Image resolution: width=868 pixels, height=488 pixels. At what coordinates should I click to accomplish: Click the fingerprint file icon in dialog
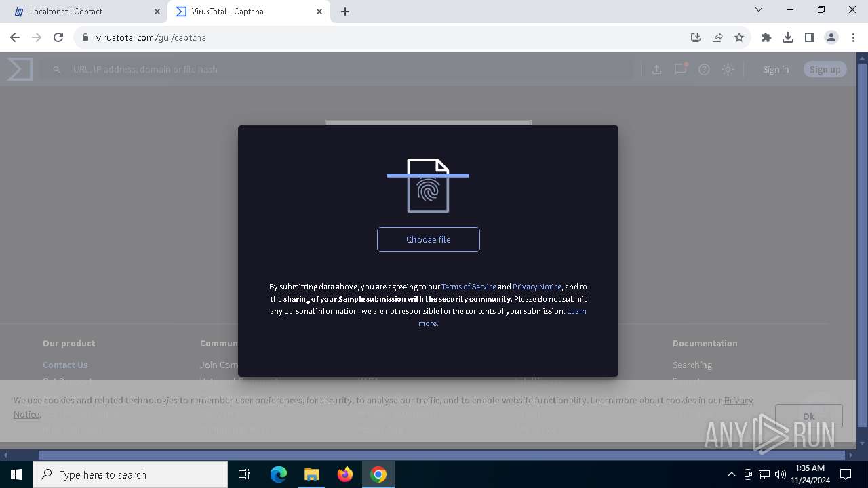tap(428, 186)
